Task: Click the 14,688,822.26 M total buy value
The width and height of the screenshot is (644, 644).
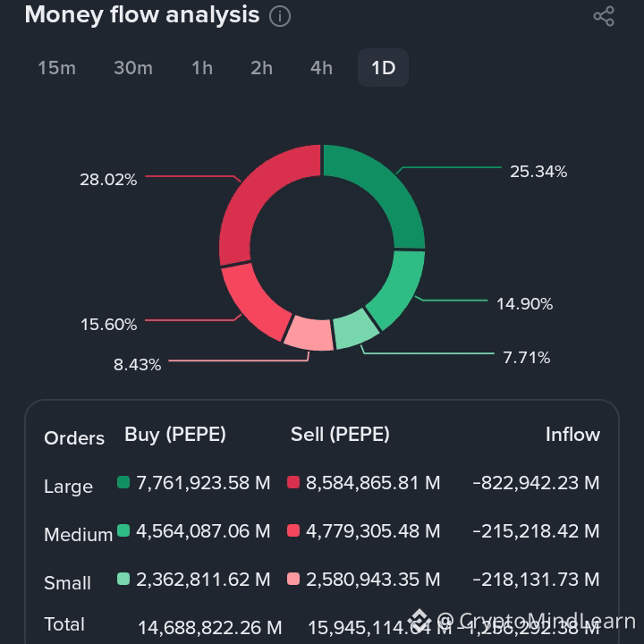Action: coord(210,628)
